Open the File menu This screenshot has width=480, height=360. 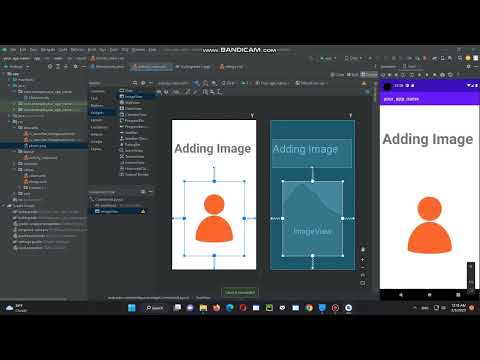pyautogui.click(x=13, y=50)
